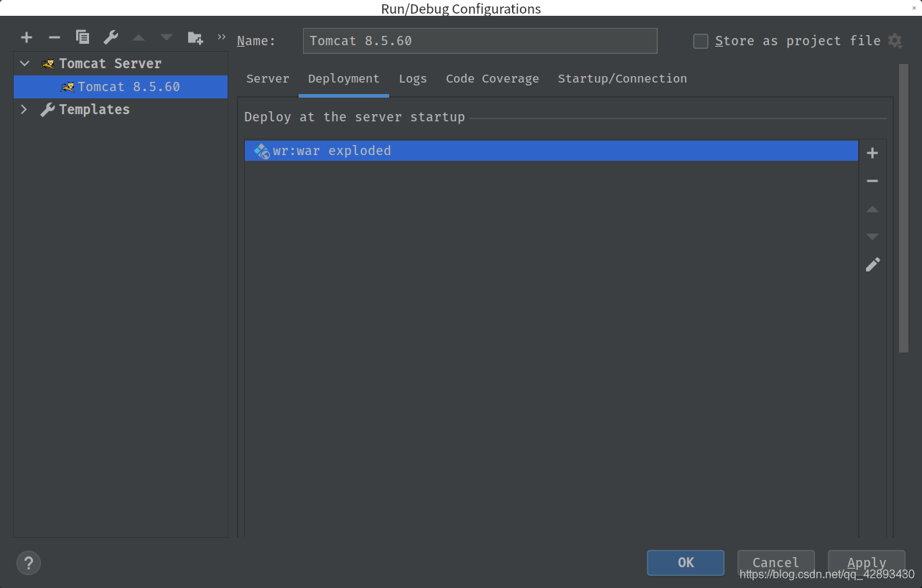Select wr:war exploded deployment row

tap(551, 151)
